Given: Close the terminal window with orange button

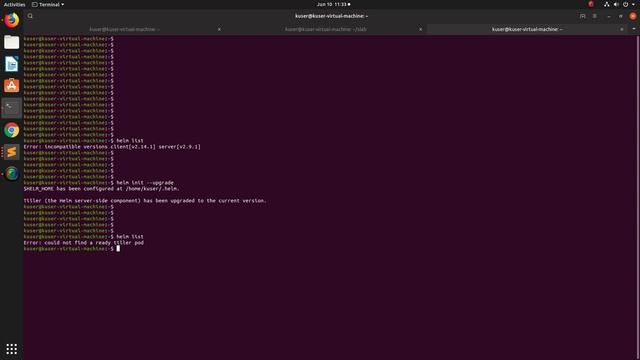Looking at the screenshot, I should click(633, 16).
